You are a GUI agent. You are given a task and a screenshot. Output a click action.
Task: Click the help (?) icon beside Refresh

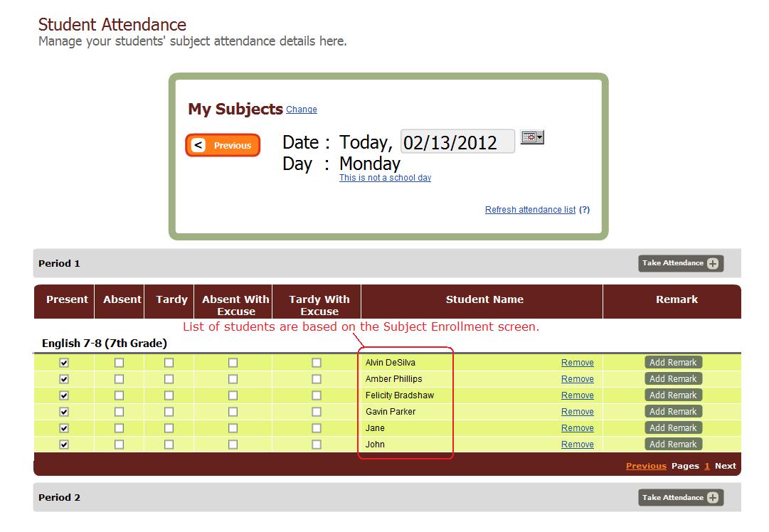click(x=584, y=210)
